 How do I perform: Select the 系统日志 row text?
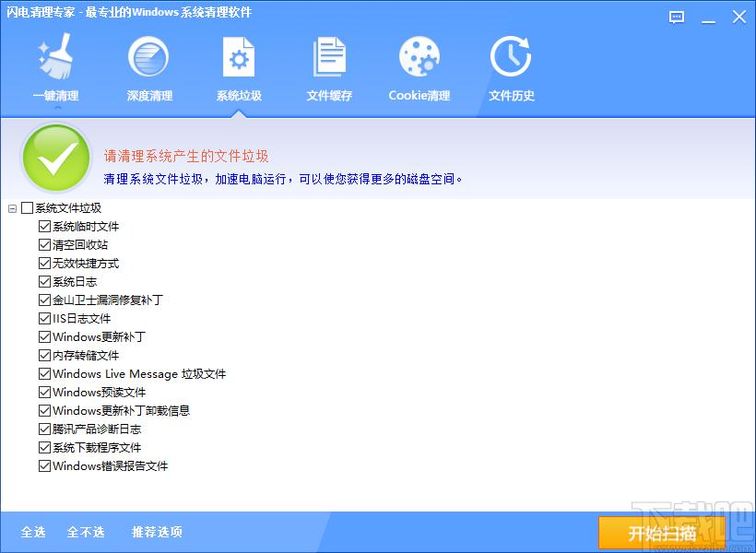tap(75, 281)
